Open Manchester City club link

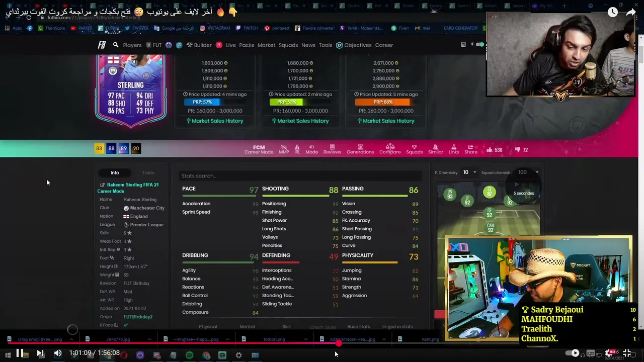click(144, 208)
